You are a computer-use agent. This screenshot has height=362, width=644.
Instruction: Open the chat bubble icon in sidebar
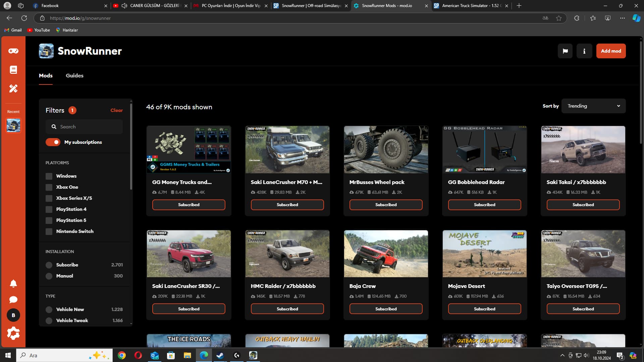click(13, 299)
